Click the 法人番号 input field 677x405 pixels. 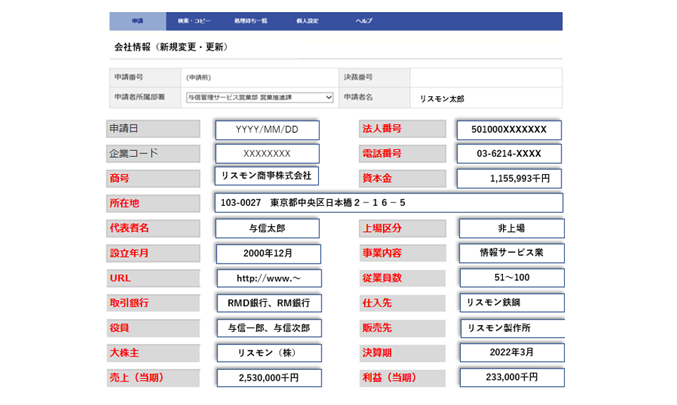[508, 130]
